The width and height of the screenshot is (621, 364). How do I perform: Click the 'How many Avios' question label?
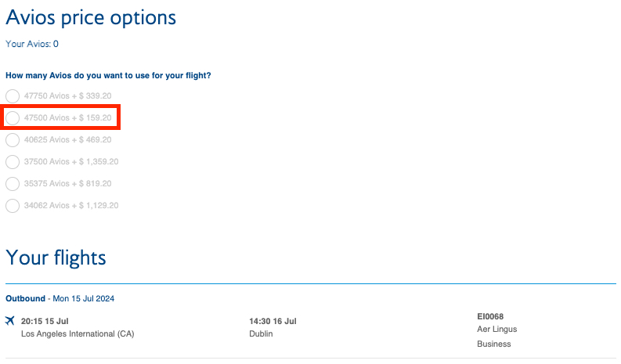[108, 76]
